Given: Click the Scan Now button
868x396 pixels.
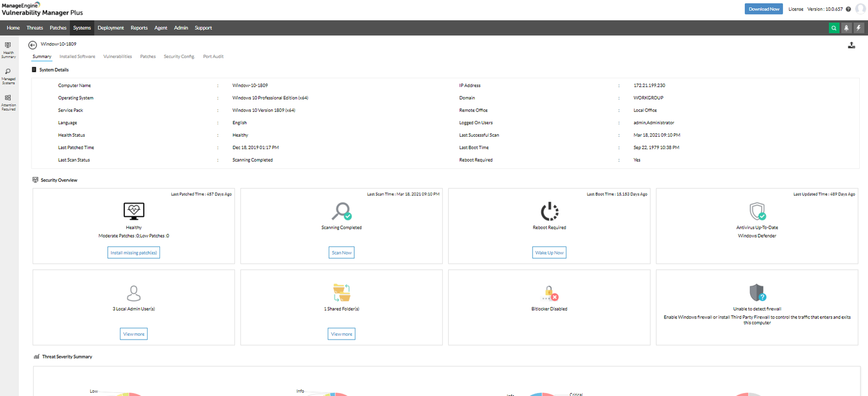Looking at the screenshot, I should click(x=342, y=253).
